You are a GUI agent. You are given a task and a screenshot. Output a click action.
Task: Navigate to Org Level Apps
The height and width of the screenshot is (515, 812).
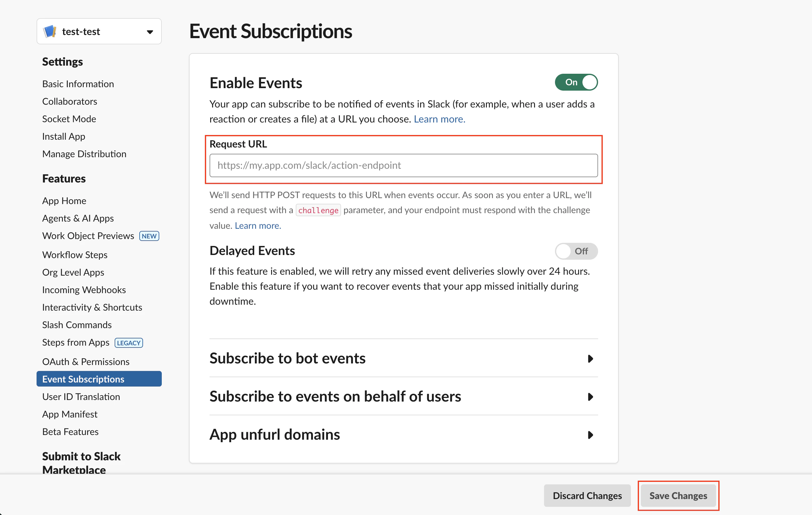[73, 272]
